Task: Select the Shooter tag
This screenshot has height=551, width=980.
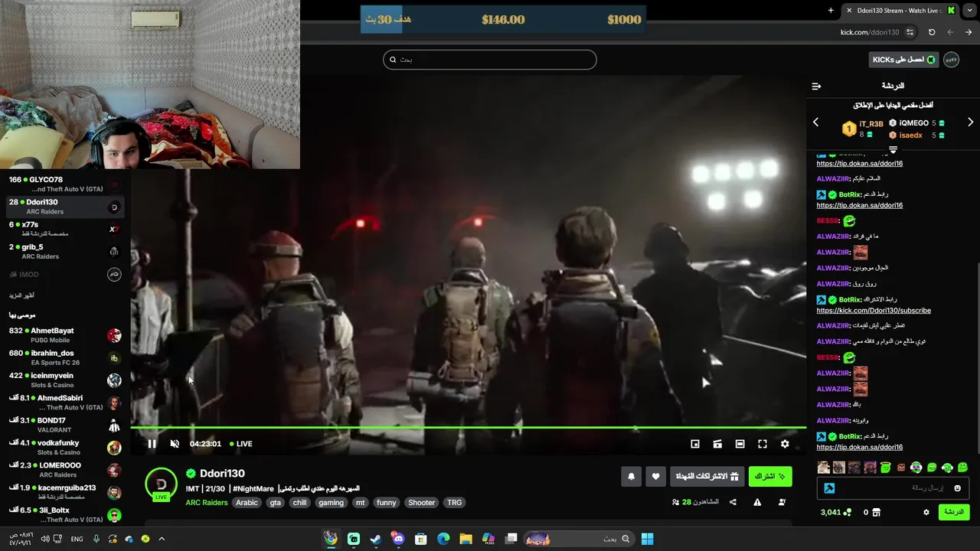Action: click(x=421, y=503)
